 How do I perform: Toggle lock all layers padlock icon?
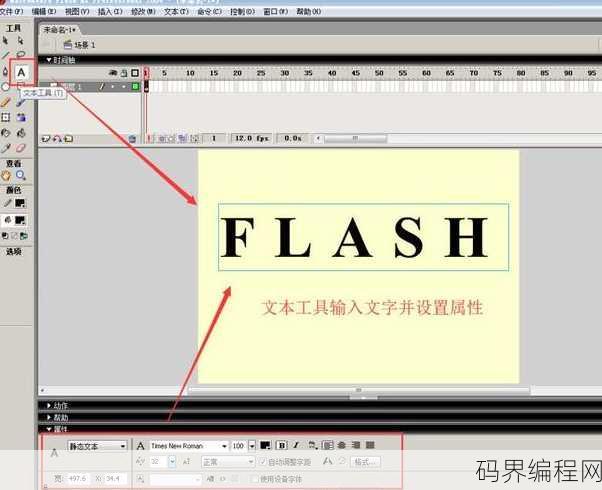click(124, 73)
